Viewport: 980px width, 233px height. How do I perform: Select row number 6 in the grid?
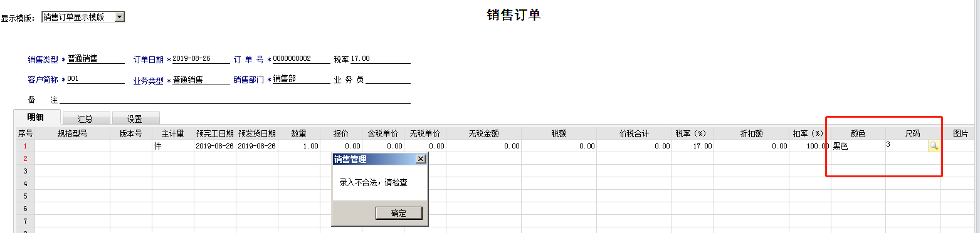pos(25,209)
